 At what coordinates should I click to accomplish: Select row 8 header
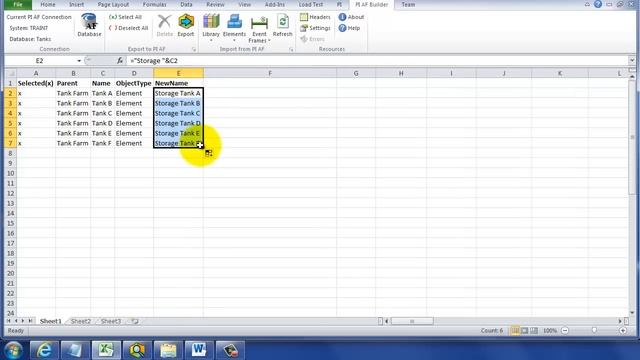(10, 153)
